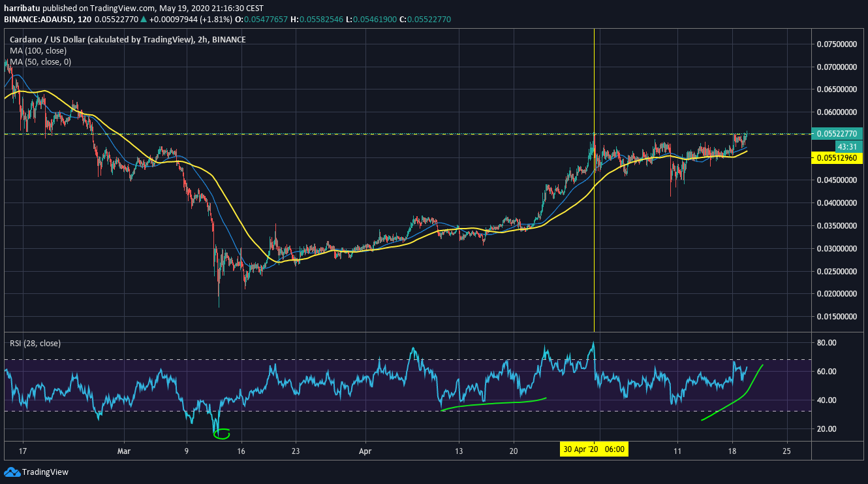Click the RSI 80.00 axis label
Viewport: 868px width, 484px height.
tap(826, 343)
